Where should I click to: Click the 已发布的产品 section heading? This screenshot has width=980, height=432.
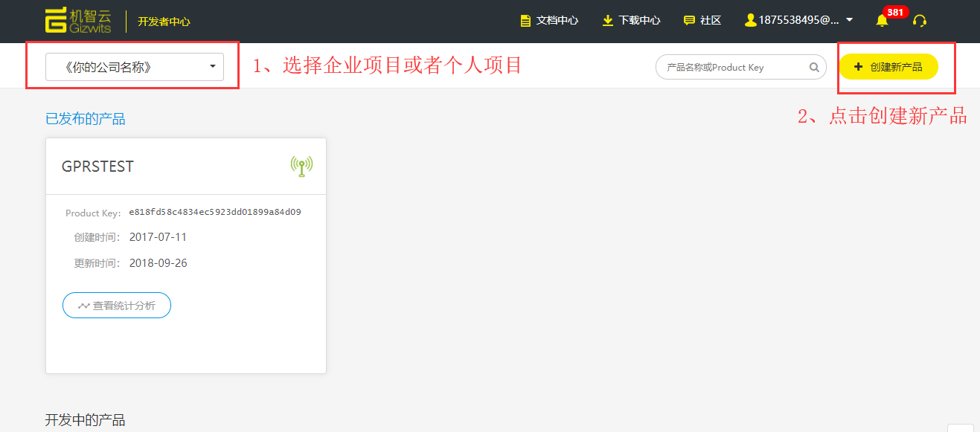[x=85, y=119]
